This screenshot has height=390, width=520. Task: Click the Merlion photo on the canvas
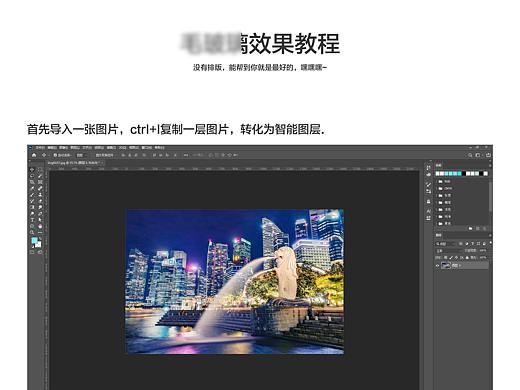tap(234, 282)
